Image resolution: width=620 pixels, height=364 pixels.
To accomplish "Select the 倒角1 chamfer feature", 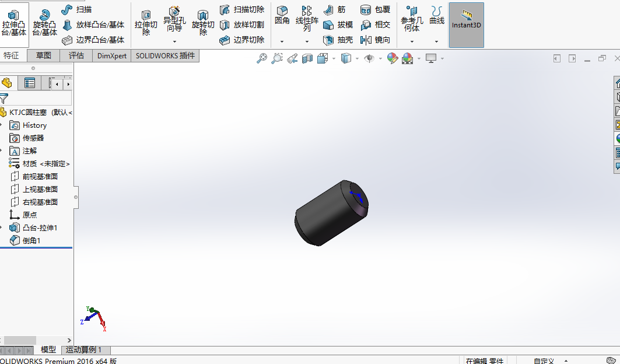I will 25,240.
